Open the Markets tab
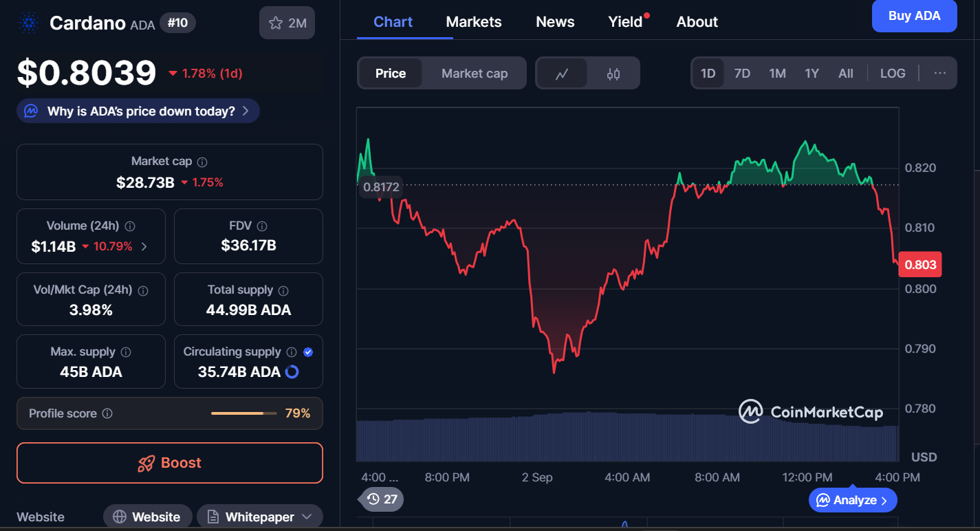This screenshot has height=531, width=980. coord(474,22)
